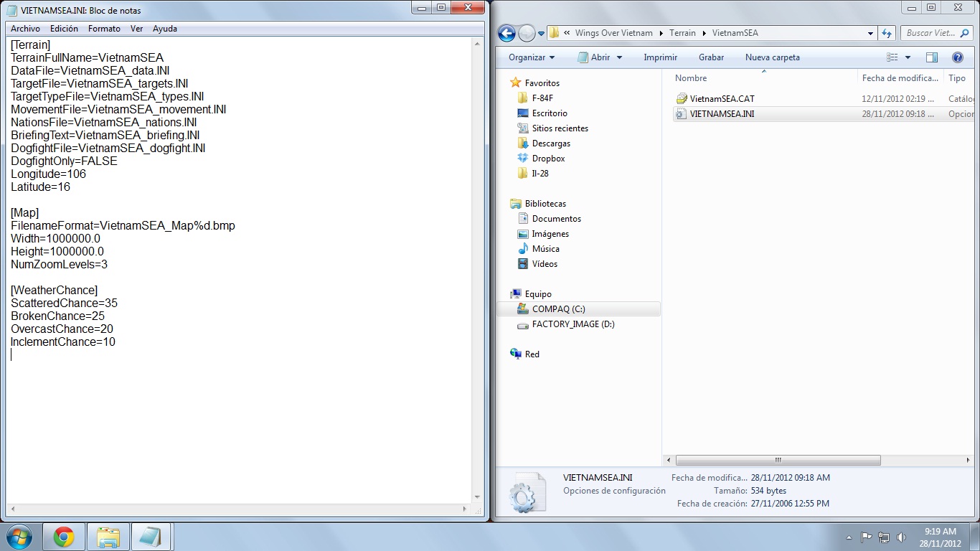The height and width of the screenshot is (551, 980).
Task: Open the Edición menu in Notepad
Action: [x=64, y=29]
